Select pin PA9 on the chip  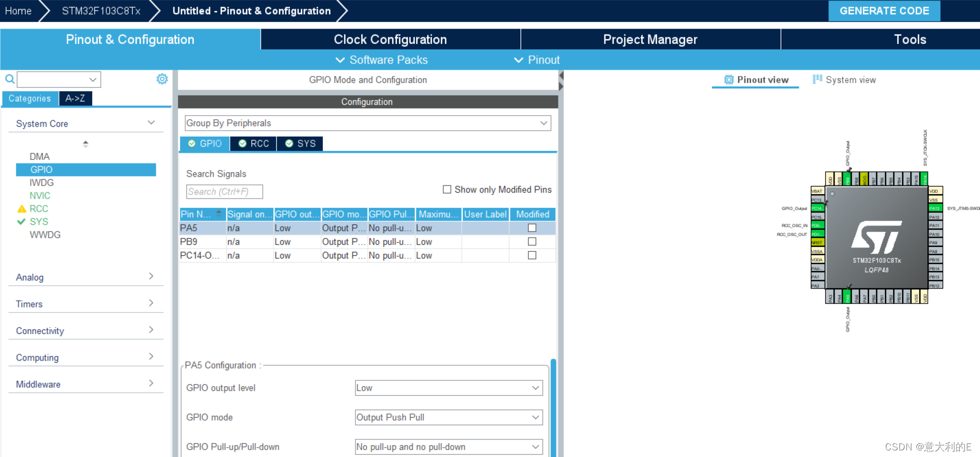pyautogui.click(x=936, y=242)
